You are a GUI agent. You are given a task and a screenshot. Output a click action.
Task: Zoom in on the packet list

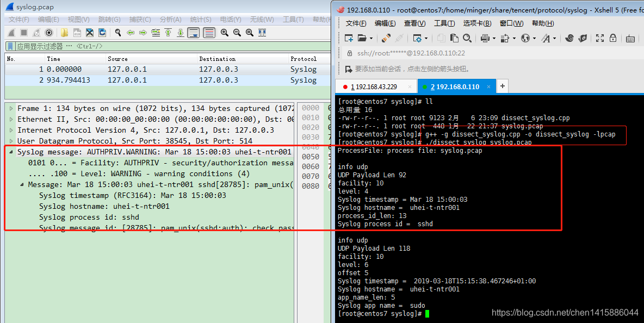click(x=224, y=33)
